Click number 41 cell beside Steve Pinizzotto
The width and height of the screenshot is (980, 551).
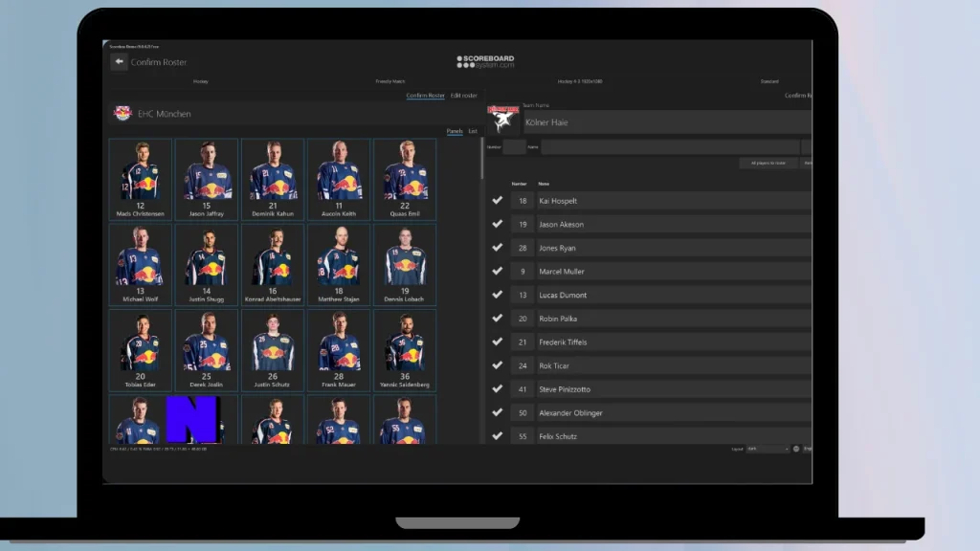click(523, 389)
